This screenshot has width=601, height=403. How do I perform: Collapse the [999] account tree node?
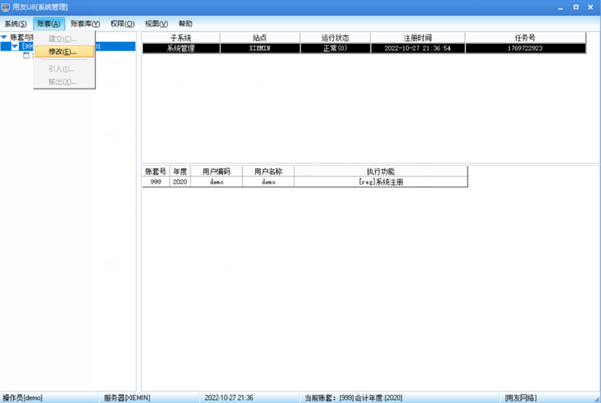point(14,47)
